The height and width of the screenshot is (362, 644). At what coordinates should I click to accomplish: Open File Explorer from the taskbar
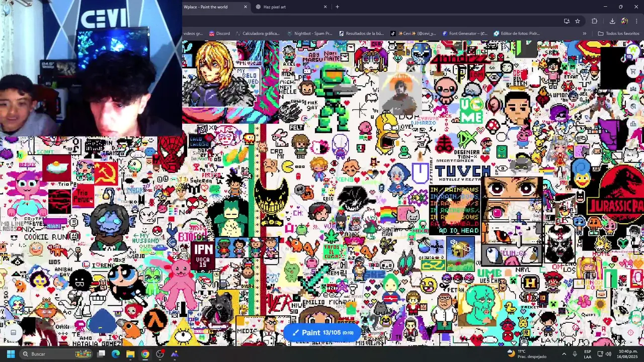point(130,354)
